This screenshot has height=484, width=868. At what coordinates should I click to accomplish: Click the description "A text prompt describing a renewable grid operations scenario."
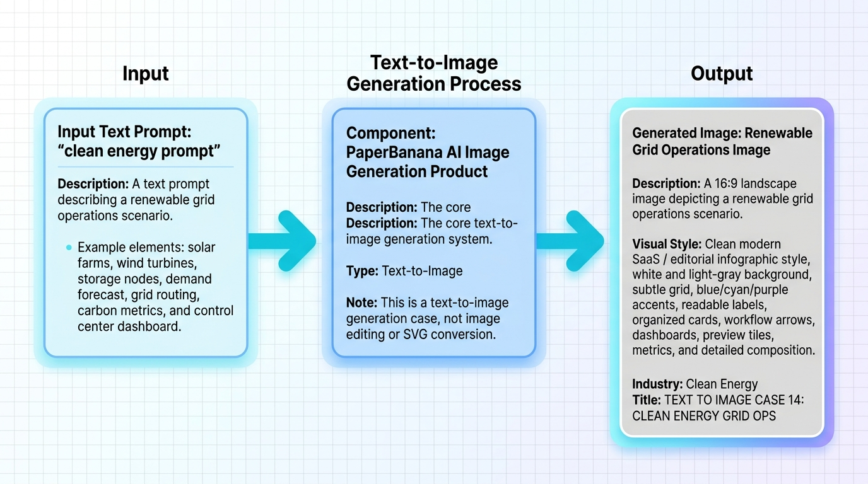pos(136,199)
